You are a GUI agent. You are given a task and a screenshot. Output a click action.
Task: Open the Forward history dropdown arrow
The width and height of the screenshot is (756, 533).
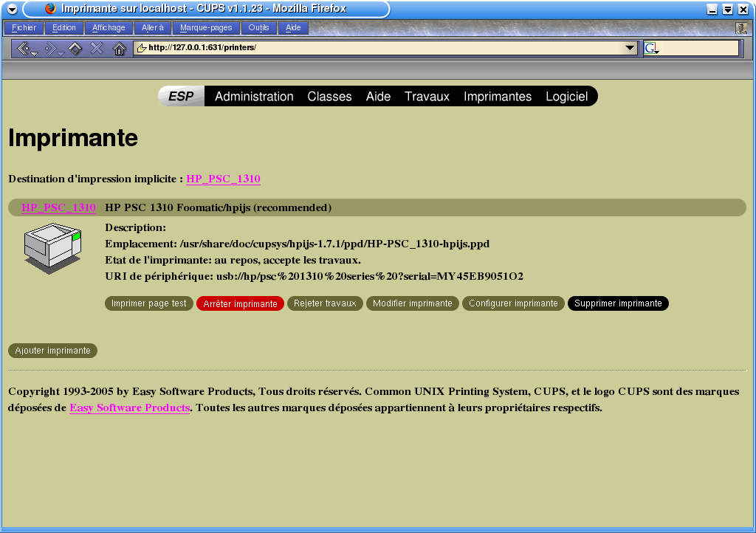click(61, 53)
